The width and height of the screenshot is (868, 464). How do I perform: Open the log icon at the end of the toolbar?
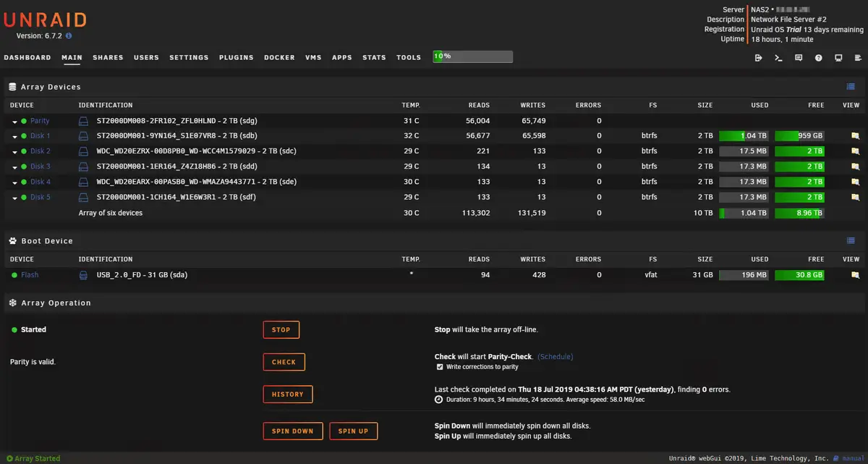tap(858, 58)
